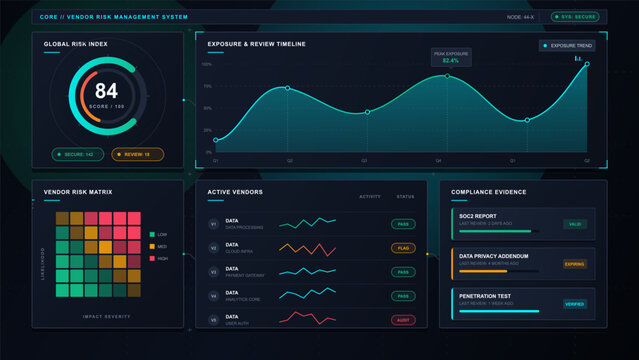
Task: Click the V4 vendor badge icon
Action: tap(214, 296)
